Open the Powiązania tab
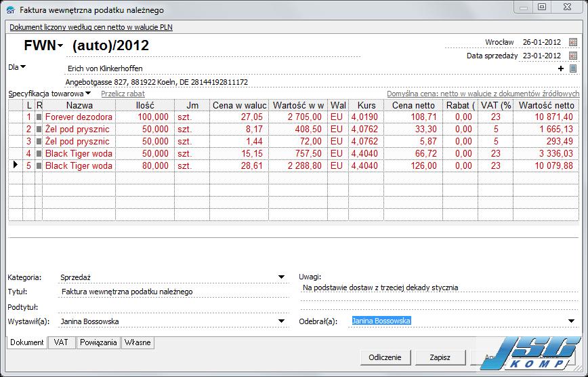Image resolution: width=588 pixels, height=377 pixels. [x=98, y=342]
